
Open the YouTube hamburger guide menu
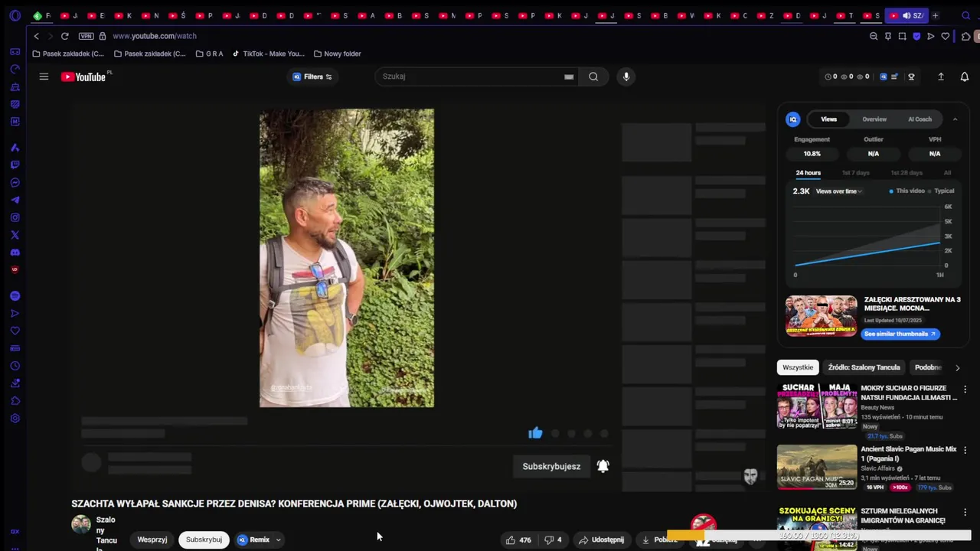tap(44, 77)
